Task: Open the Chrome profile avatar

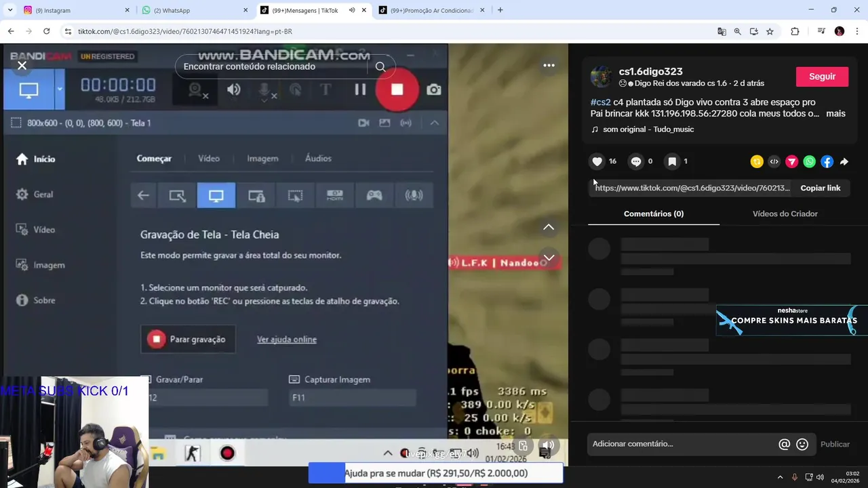Action: (840, 31)
